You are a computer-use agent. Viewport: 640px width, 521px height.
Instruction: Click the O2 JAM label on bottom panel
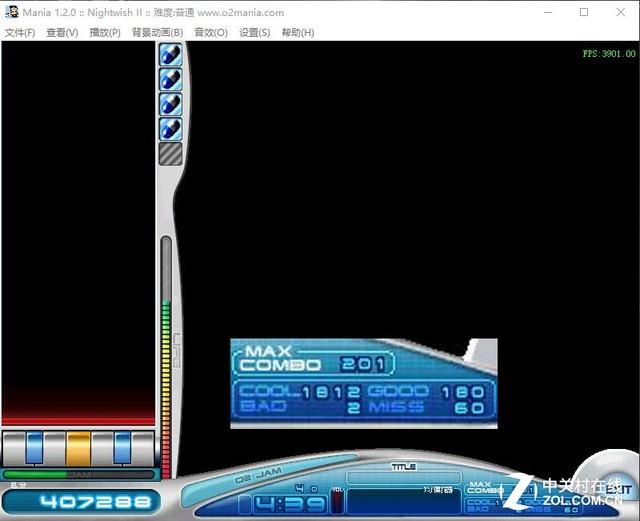tap(259, 476)
